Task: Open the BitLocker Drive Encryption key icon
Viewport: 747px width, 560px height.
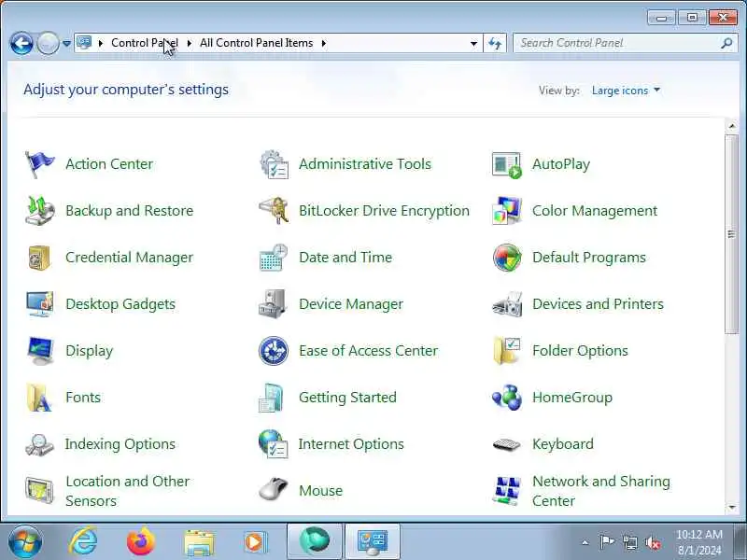Action: (x=274, y=211)
